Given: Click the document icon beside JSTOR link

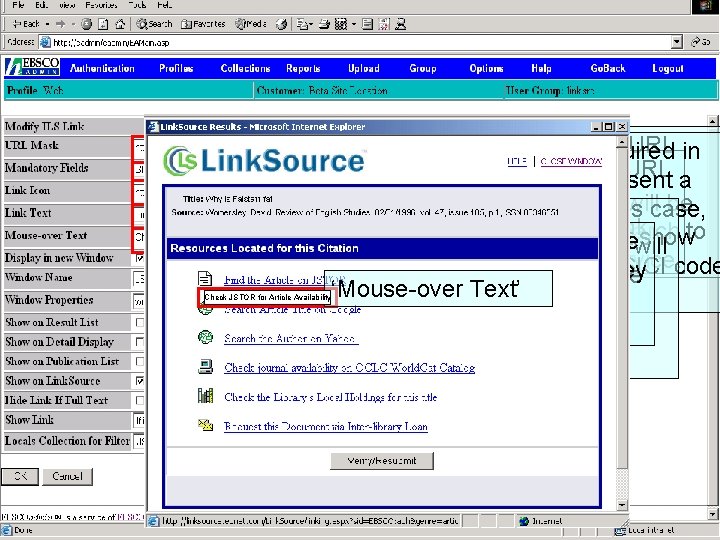Looking at the screenshot, I should tap(205, 278).
